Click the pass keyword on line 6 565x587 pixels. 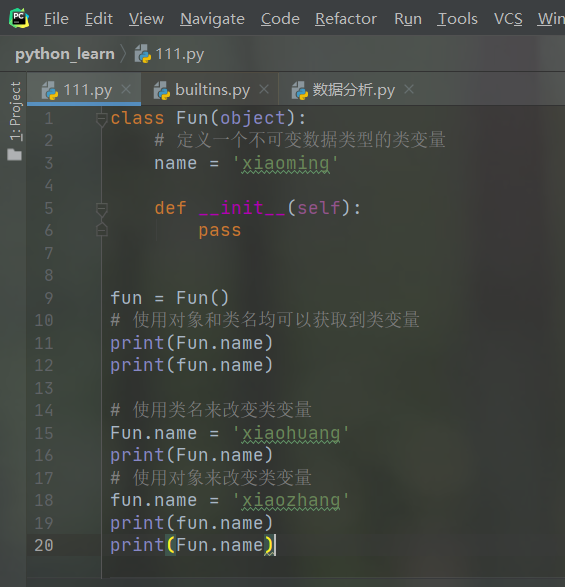coord(220,231)
